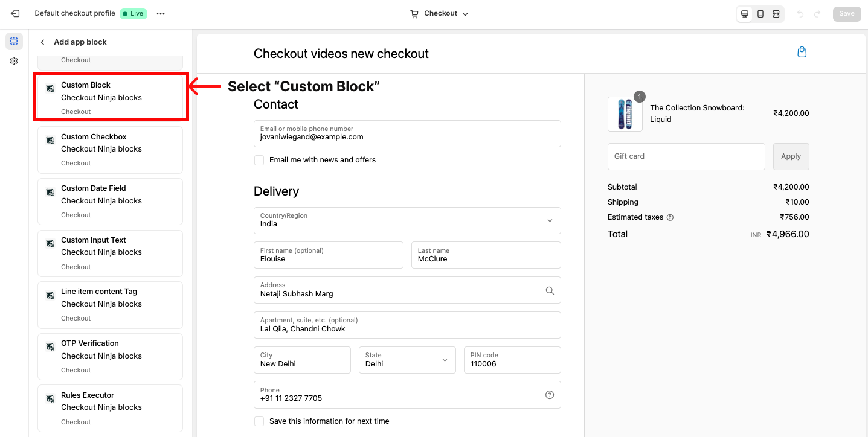The height and width of the screenshot is (437, 868).
Task: Click the Apply gift card button
Action: pyautogui.click(x=791, y=156)
